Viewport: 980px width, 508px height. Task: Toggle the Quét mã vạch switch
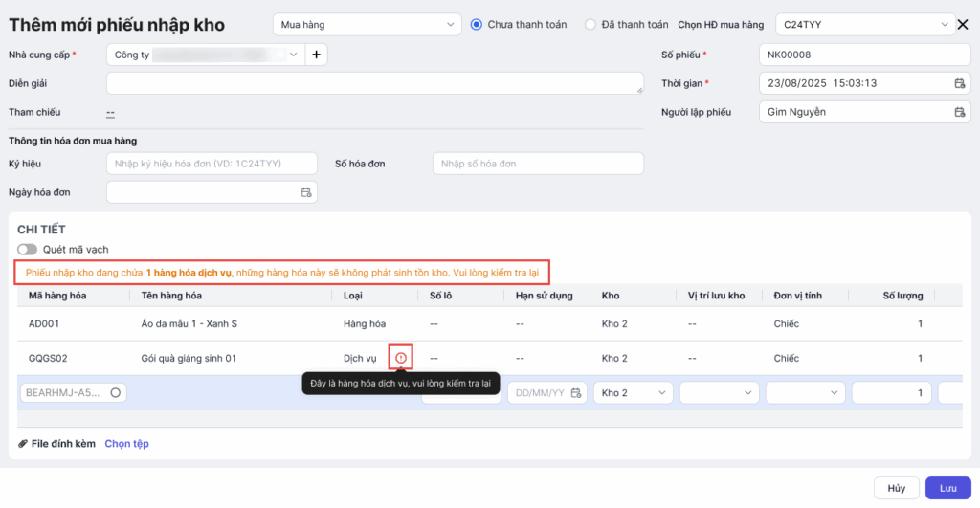click(27, 250)
